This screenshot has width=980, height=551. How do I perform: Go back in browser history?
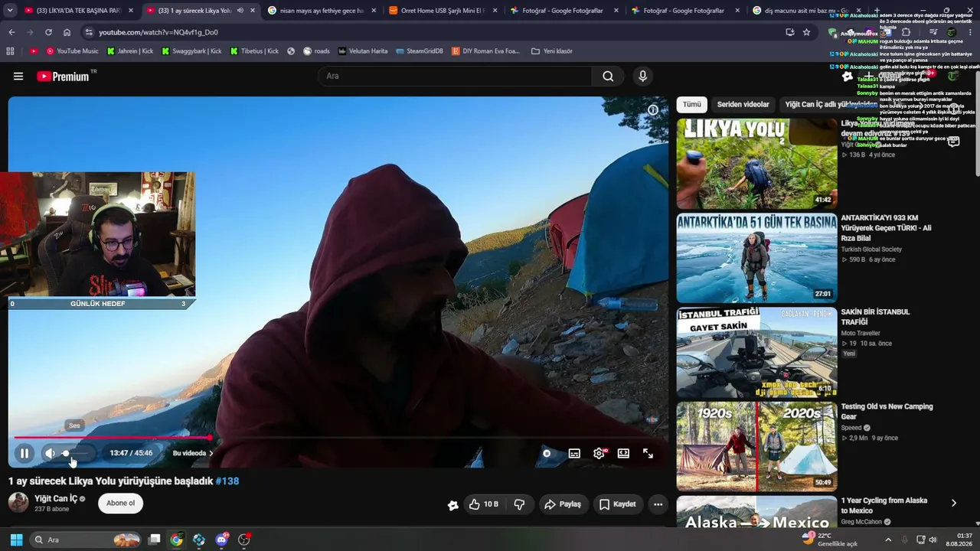(x=11, y=32)
